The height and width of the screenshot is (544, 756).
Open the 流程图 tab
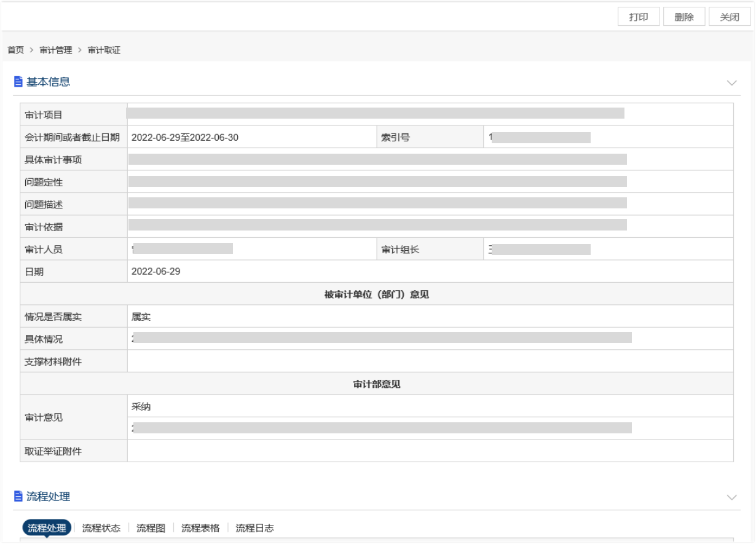pos(151,528)
